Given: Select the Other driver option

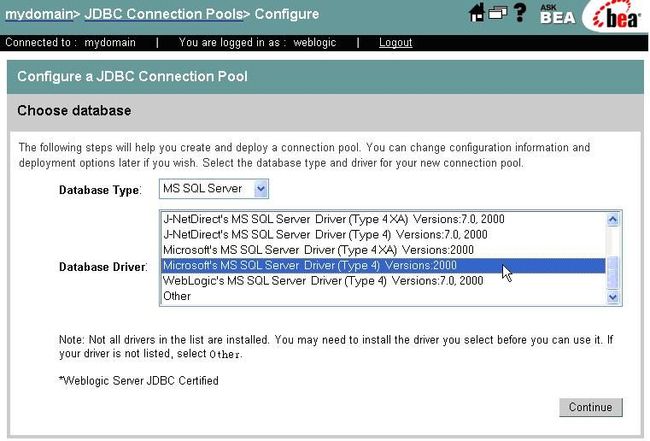Looking at the screenshot, I should tap(383, 296).
